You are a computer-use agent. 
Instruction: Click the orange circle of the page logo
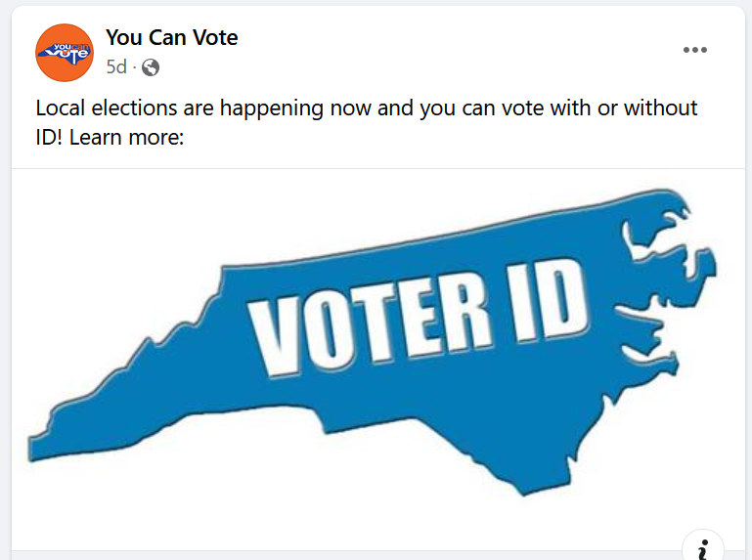click(x=46, y=66)
